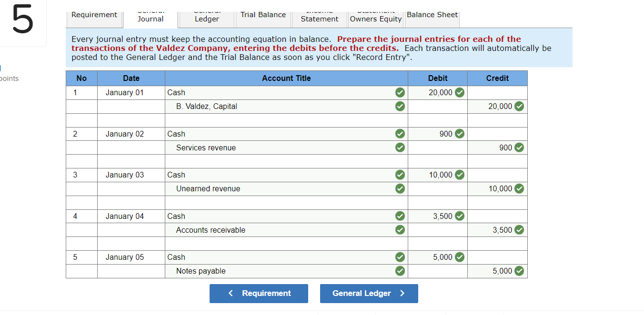
Task: Select the Accounts receivable account field
Action: point(286,230)
